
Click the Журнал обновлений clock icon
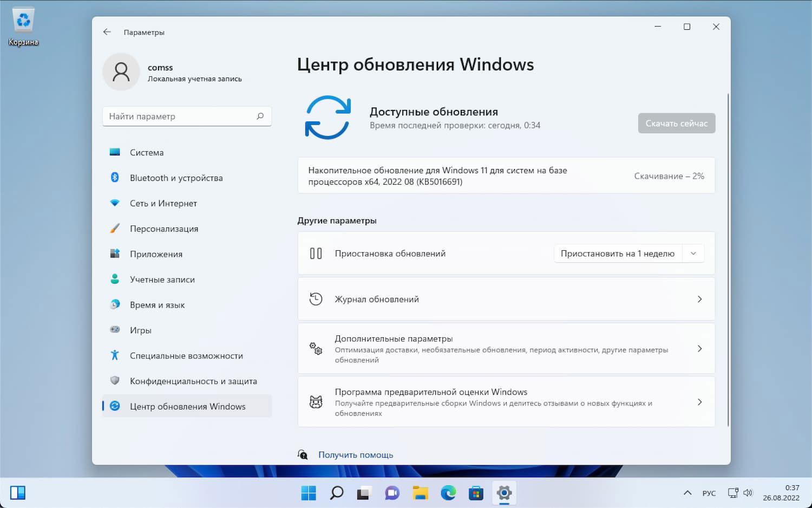tap(316, 298)
